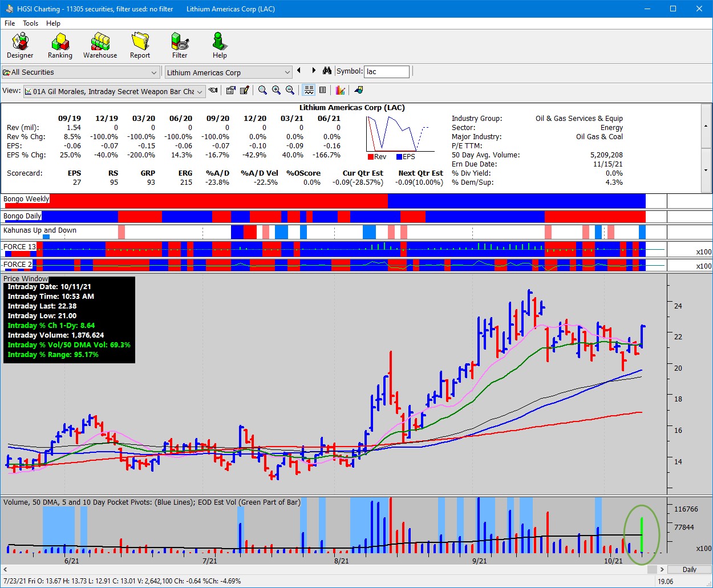Click the export chart icon

(x=359, y=90)
